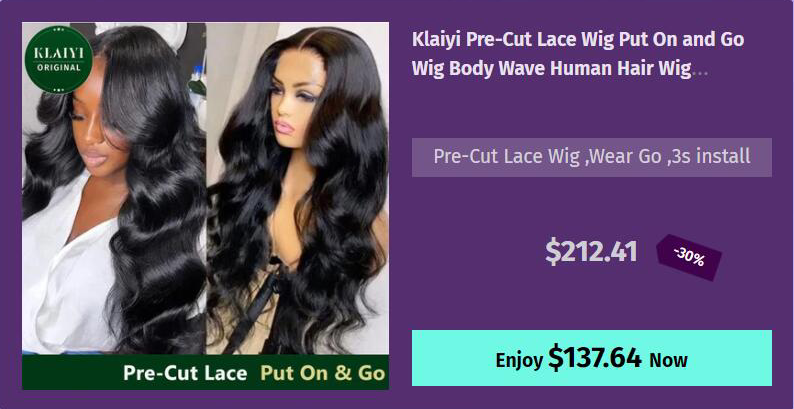Click the dark green caption strip under photos
This screenshot has width=794, height=409.
tap(206, 372)
